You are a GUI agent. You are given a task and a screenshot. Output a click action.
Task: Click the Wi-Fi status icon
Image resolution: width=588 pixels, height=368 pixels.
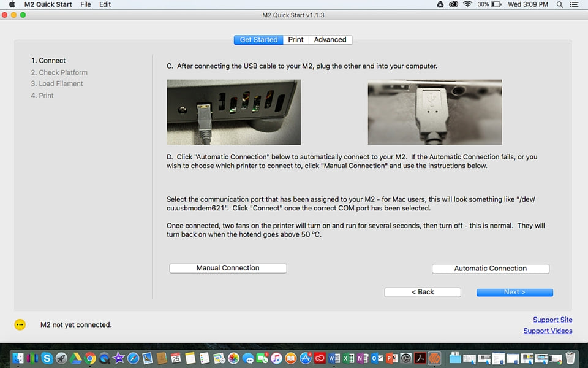468,4
